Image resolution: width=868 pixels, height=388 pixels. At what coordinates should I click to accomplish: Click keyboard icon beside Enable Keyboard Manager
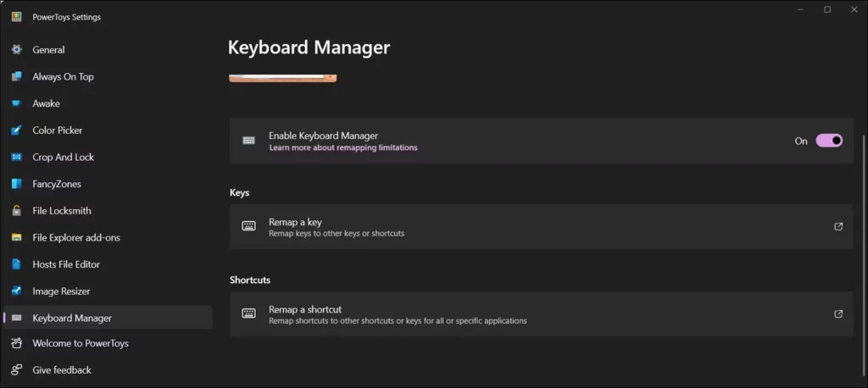[248, 141]
